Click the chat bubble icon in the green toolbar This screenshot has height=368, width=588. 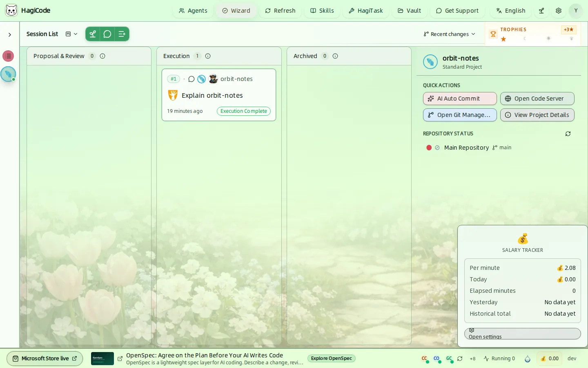(107, 34)
